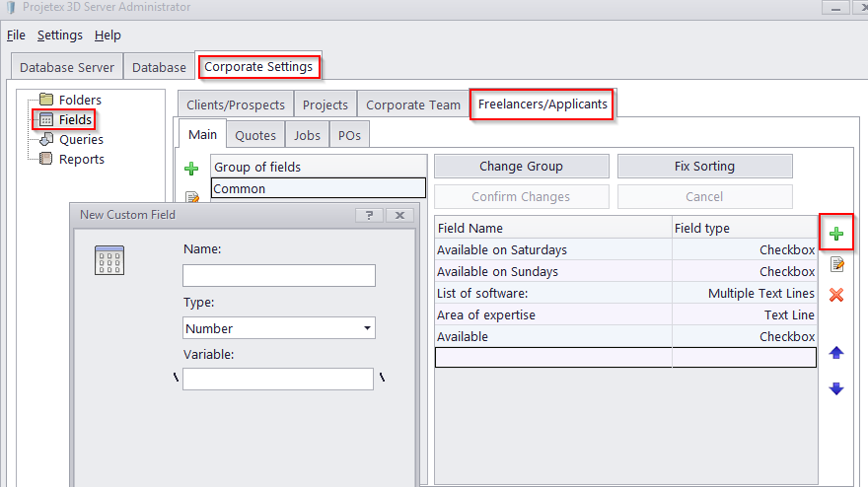This screenshot has width=868, height=487.
Task: Click the Folders icon in the tree
Action: pyautogui.click(x=46, y=100)
